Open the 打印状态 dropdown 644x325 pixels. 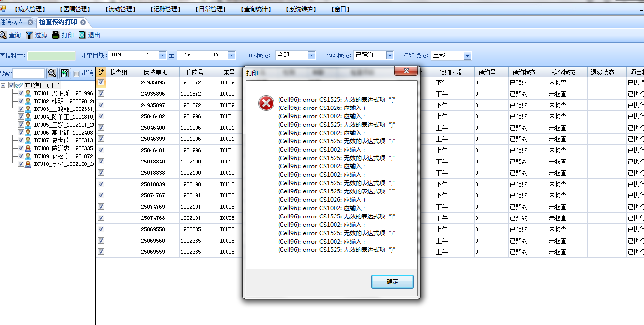pyautogui.click(x=467, y=55)
